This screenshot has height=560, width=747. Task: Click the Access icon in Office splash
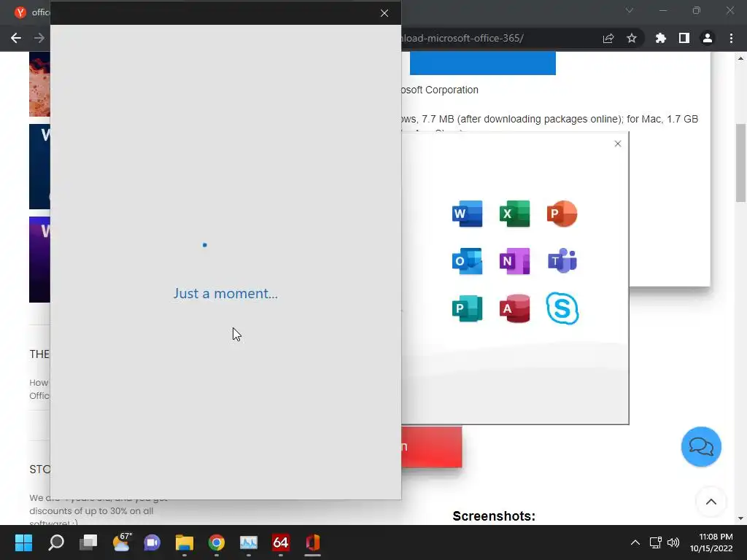tap(514, 308)
